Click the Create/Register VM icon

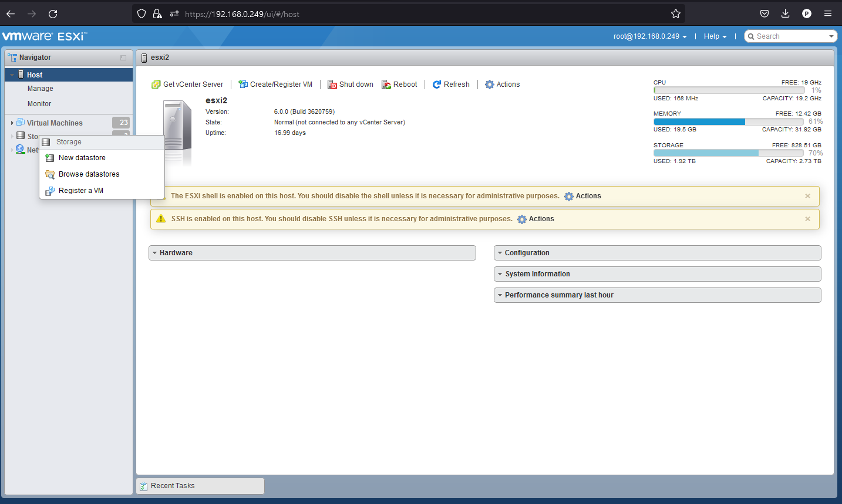(243, 84)
